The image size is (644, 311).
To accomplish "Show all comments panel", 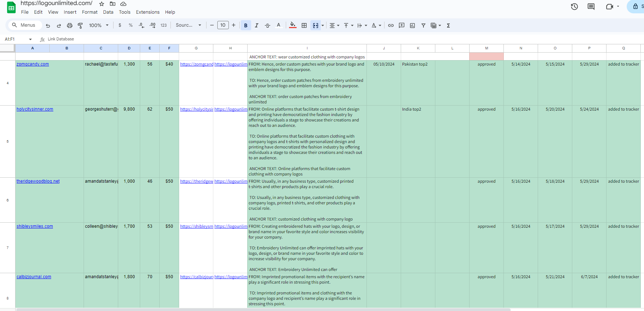I will coord(591,6).
